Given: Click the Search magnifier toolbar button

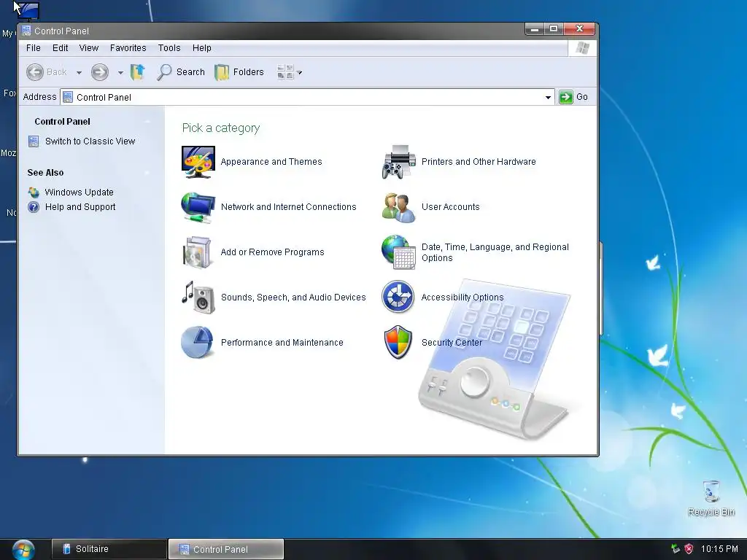Looking at the screenshot, I should [181, 72].
